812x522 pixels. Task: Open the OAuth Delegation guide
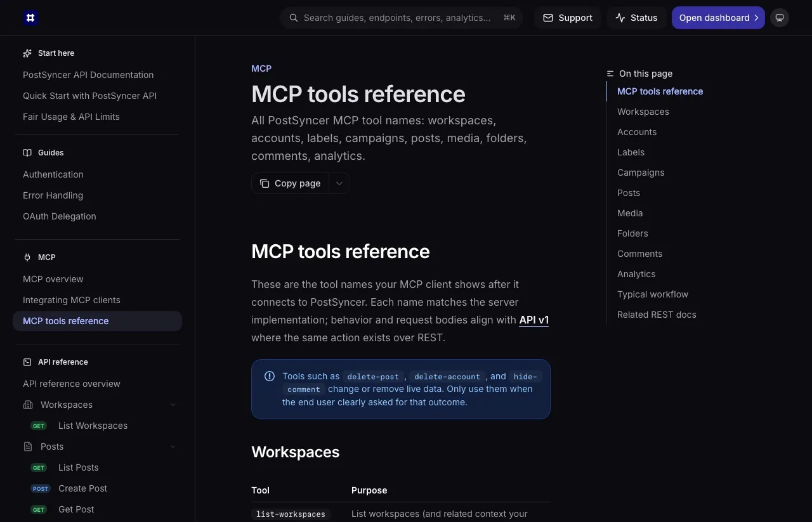click(x=60, y=216)
